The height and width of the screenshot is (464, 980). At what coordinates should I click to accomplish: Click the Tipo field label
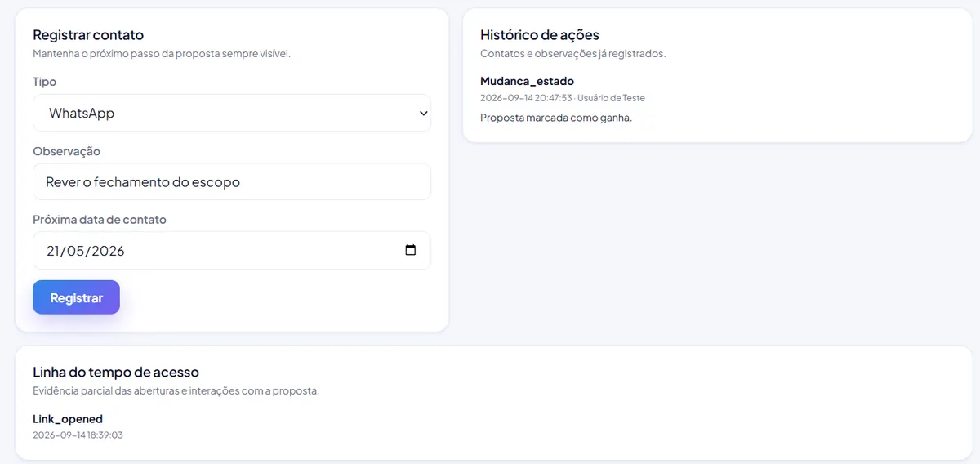click(44, 82)
